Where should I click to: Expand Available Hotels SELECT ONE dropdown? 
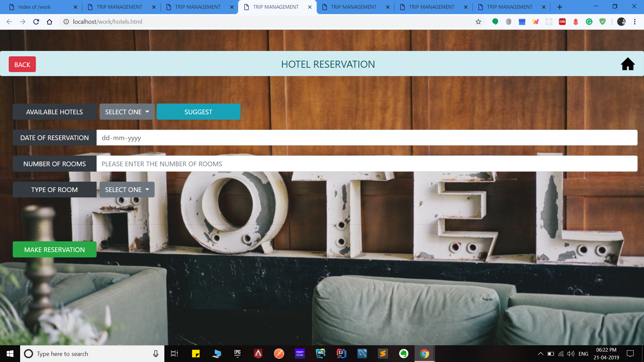[127, 112]
